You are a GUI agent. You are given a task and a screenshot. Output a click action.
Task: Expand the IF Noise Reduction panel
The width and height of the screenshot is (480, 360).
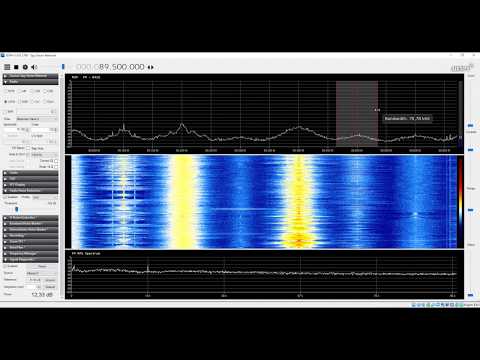[x=30, y=218]
